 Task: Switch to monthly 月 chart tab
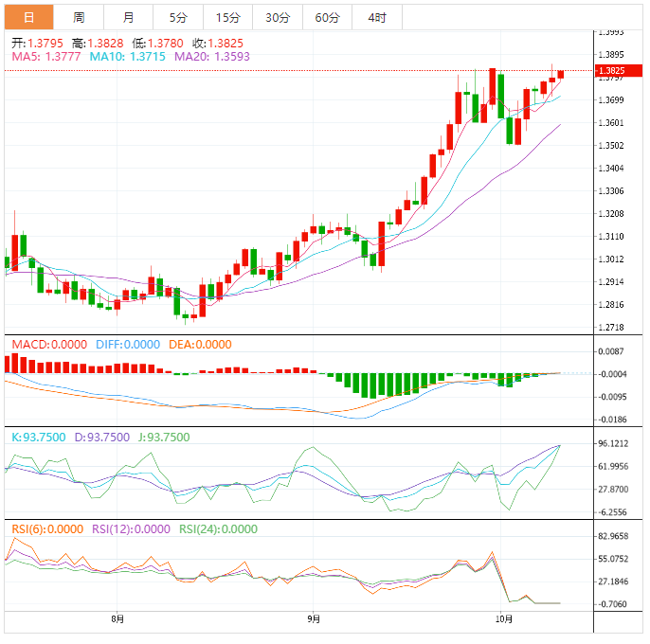(x=129, y=17)
